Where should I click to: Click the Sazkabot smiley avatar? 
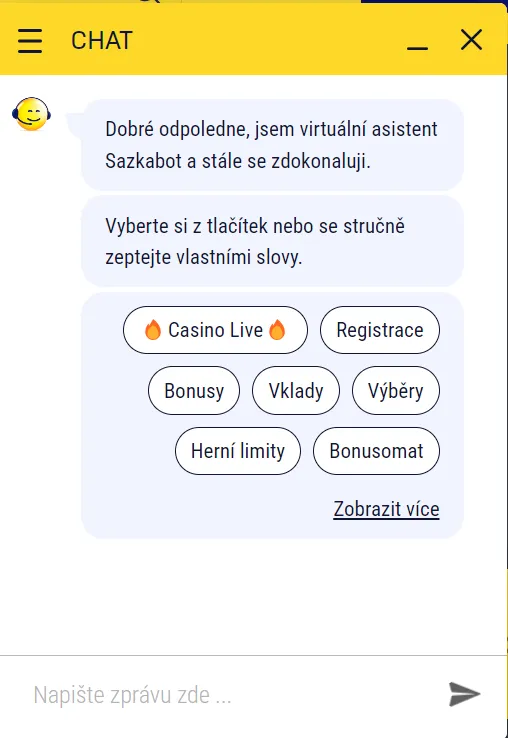pos(32,114)
